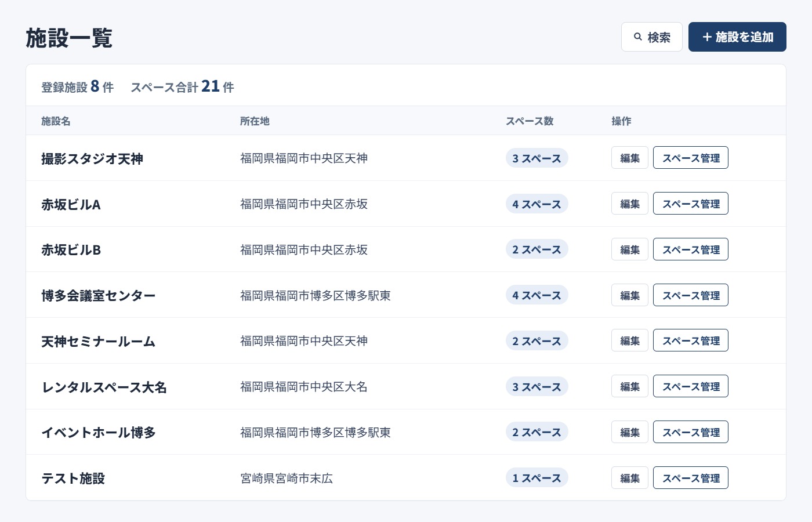Select the イベントホール博多 facility name
The height and width of the screenshot is (522, 812).
pyautogui.click(x=99, y=433)
